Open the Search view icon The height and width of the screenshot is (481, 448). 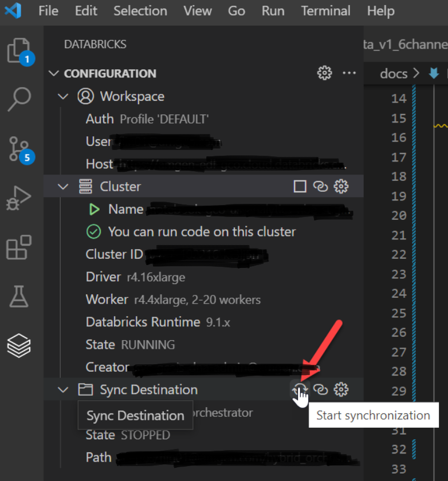(19, 99)
